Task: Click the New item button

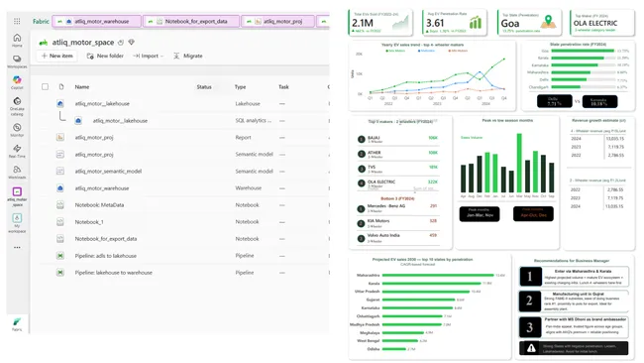Action: [56, 56]
